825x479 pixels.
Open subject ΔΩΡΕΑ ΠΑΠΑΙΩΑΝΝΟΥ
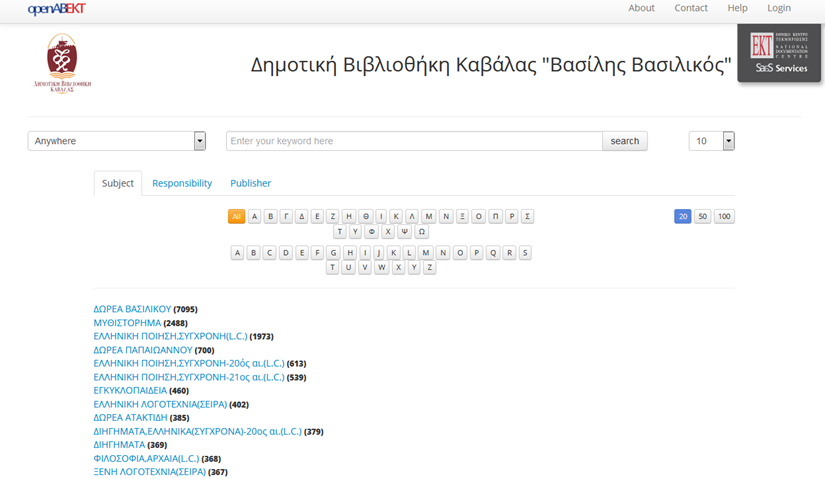pos(143,350)
